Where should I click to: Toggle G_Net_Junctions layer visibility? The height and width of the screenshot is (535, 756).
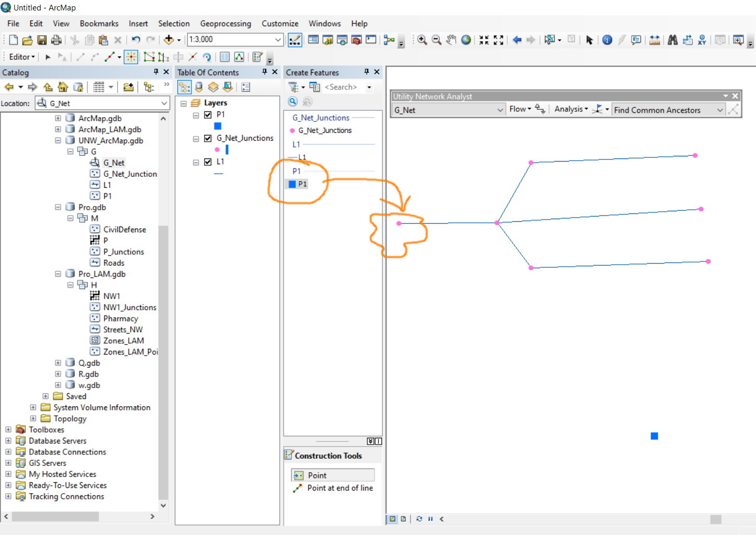(208, 138)
